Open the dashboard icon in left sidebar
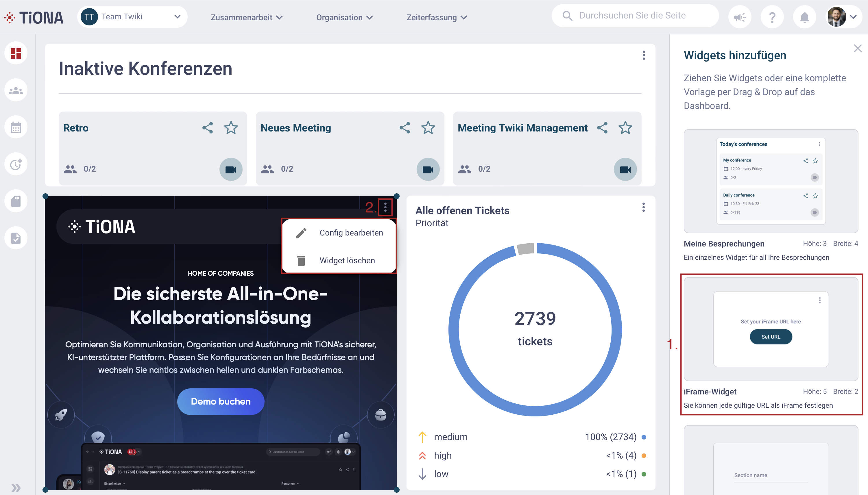Screen dimensions: 868x495 tap(16, 53)
